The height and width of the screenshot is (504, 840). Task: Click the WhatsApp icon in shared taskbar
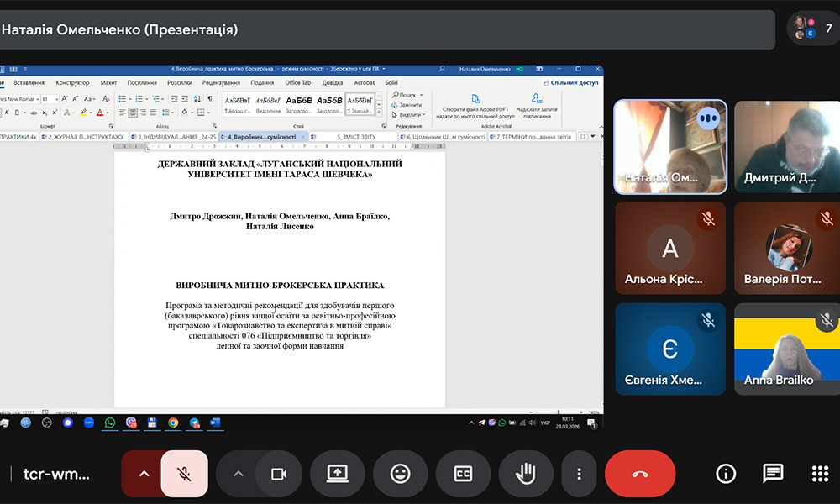(x=110, y=423)
